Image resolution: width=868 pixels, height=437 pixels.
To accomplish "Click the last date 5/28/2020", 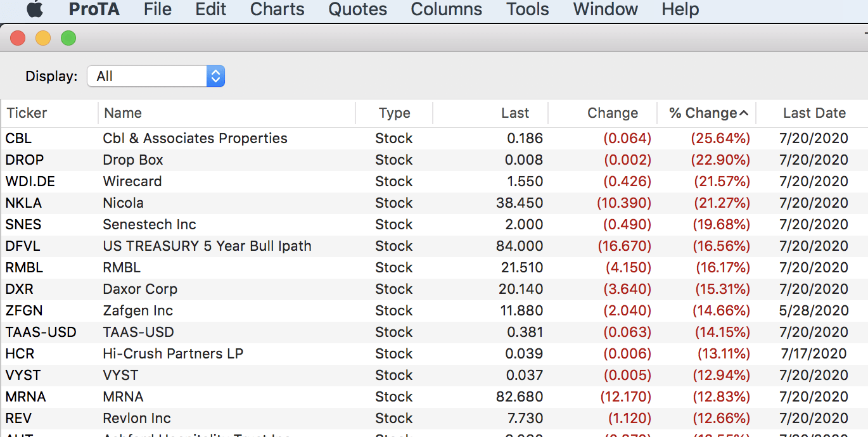I will coord(814,310).
